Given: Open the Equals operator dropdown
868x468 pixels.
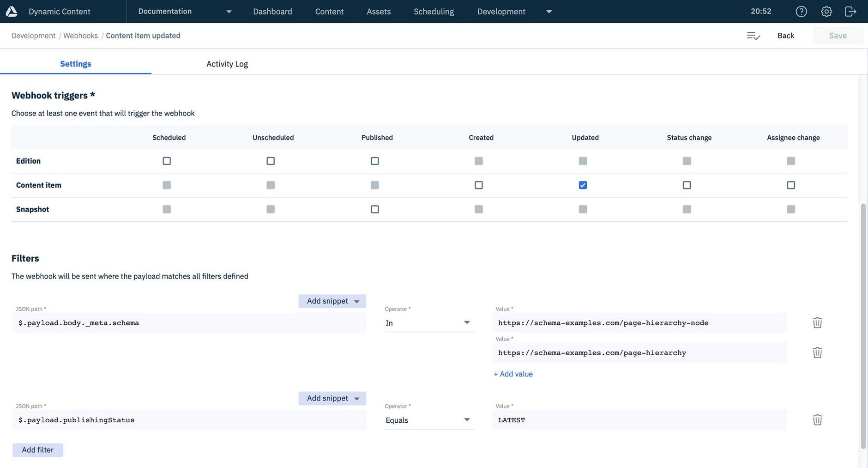Looking at the screenshot, I should click(429, 420).
